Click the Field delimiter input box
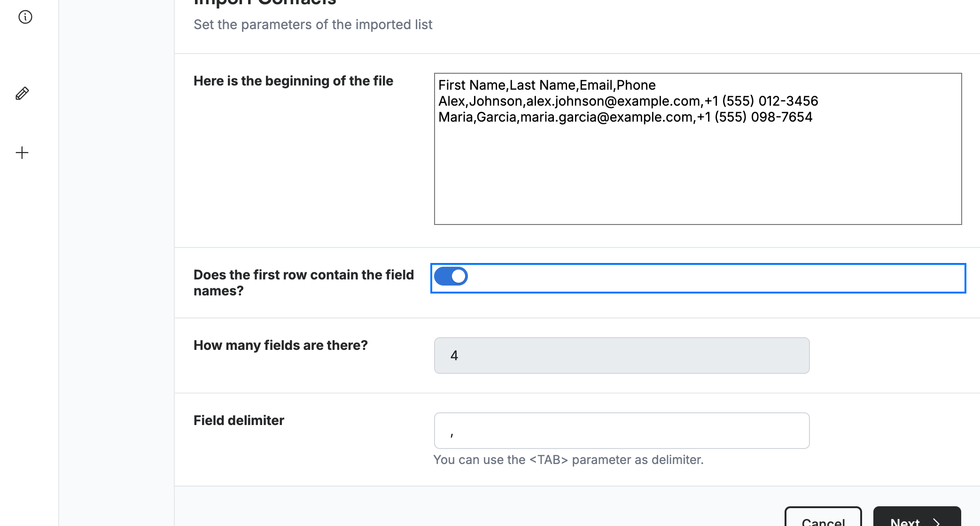Image resolution: width=980 pixels, height=526 pixels. pos(622,431)
